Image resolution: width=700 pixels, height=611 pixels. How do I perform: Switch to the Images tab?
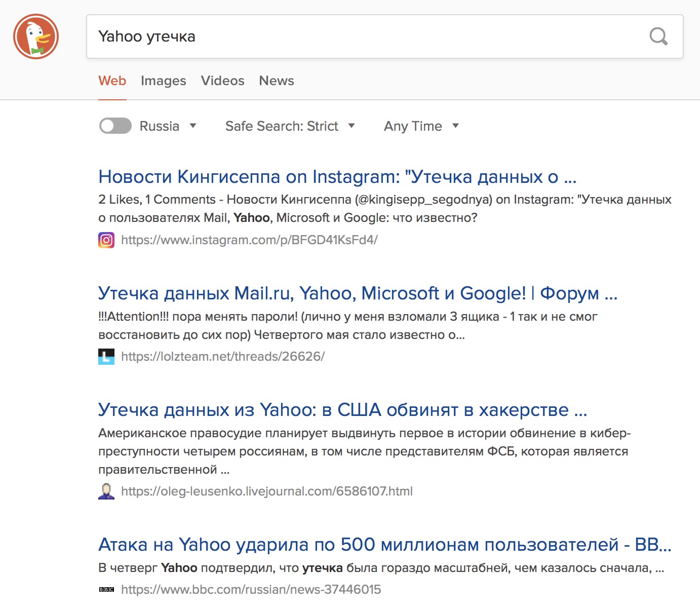(163, 81)
